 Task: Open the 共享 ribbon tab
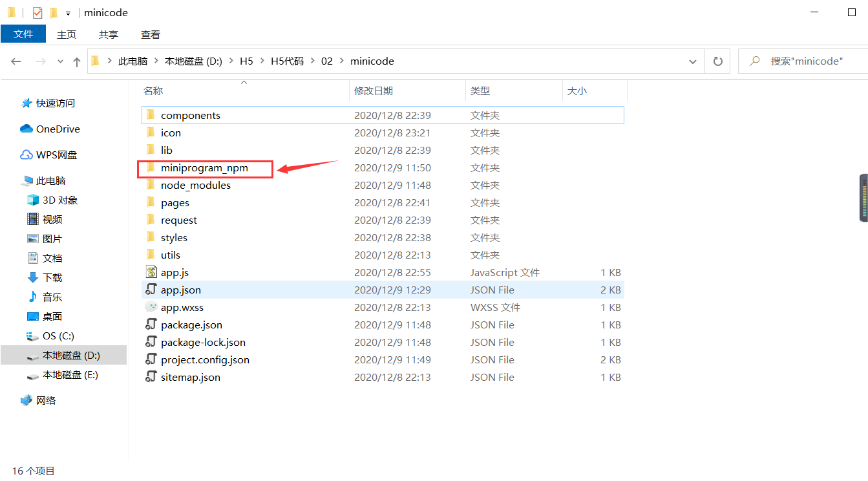[x=109, y=34]
